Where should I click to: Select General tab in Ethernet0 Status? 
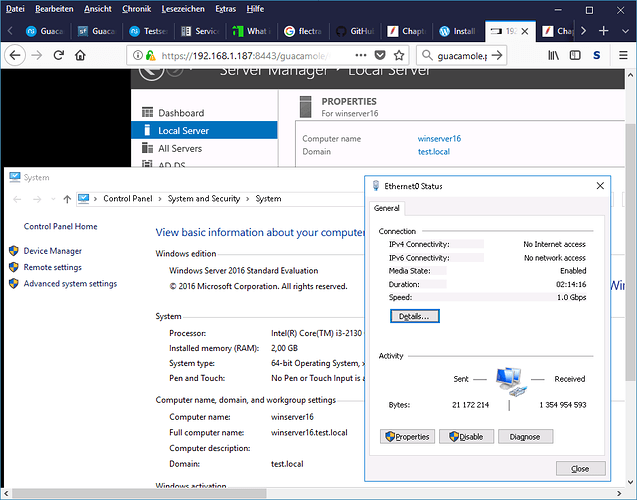387,208
